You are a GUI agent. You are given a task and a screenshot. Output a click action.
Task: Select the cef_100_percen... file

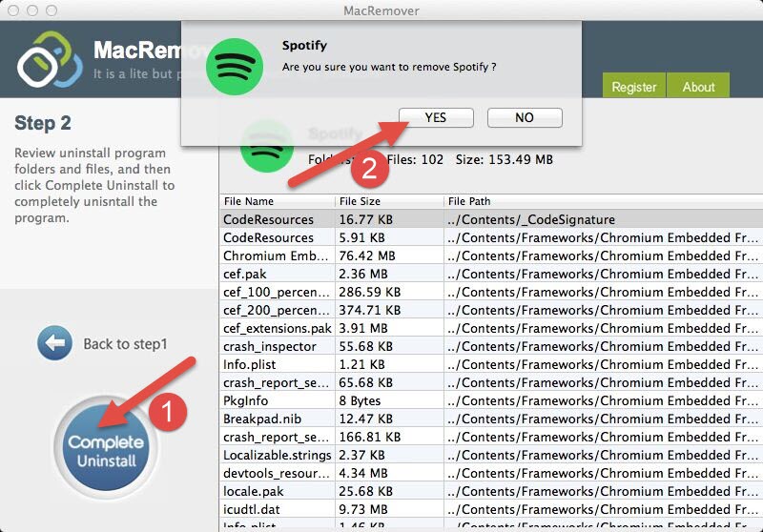tap(491, 292)
